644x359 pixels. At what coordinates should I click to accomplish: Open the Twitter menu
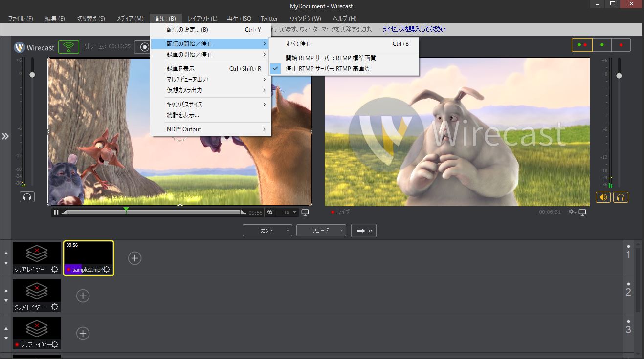[x=269, y=19]
